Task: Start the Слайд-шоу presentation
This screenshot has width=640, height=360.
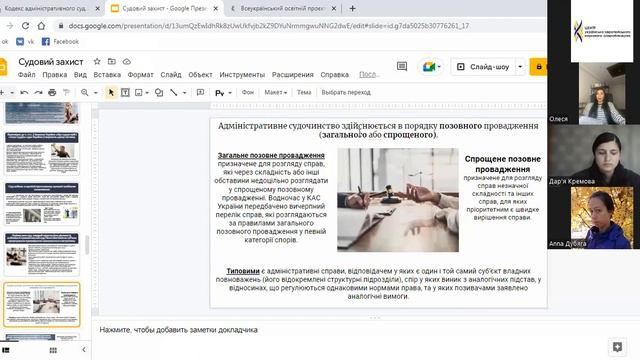Action: pos(484,67)
